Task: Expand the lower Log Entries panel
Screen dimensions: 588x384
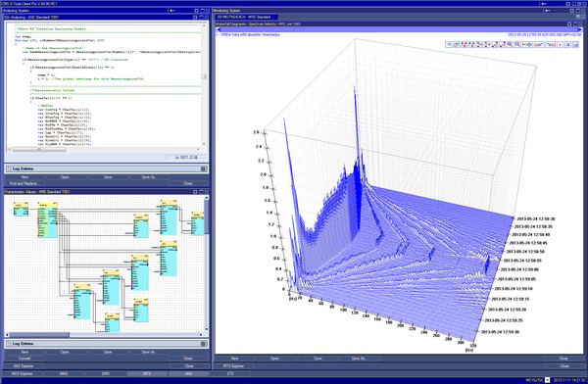Action: tap(203, 344)
